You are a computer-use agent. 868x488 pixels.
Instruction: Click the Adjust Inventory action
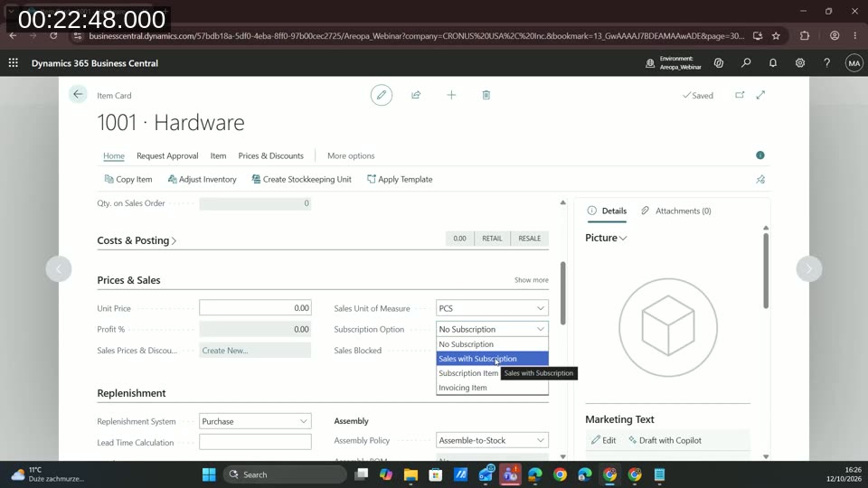pyautogui.click(x=202, y=179)
